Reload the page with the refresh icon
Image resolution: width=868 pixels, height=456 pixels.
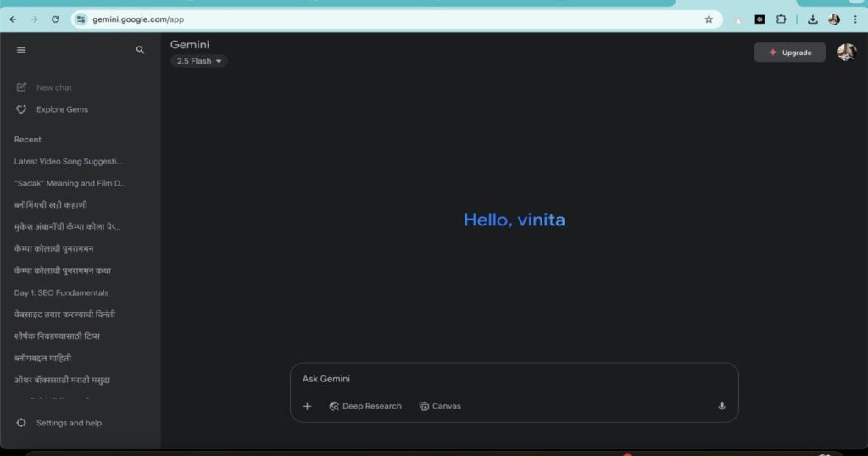coord(55,19)
